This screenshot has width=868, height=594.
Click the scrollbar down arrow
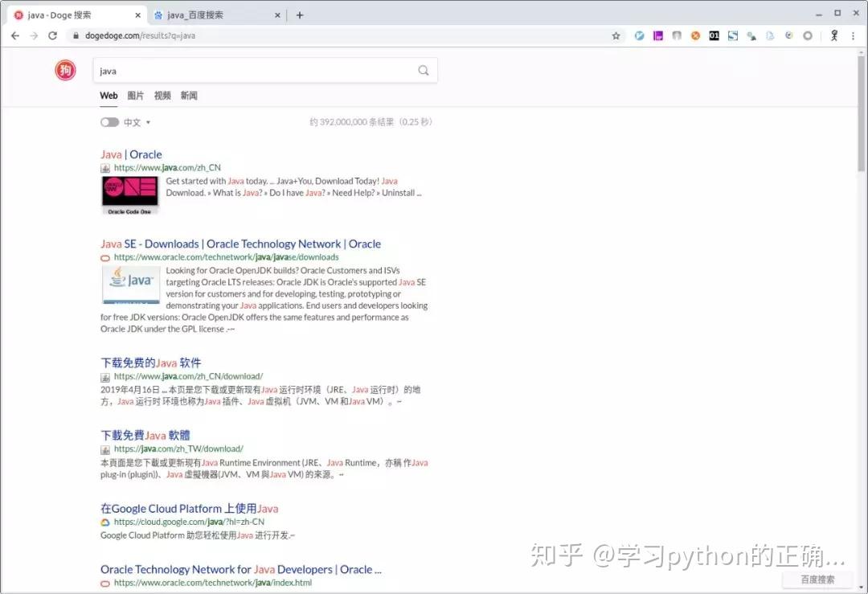coord(861,588)
